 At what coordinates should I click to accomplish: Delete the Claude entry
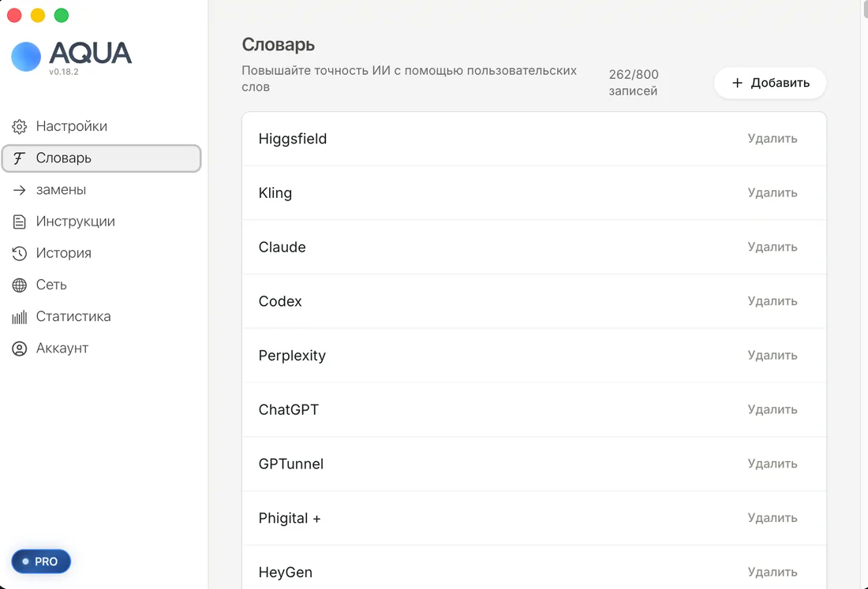coord(773,247)
